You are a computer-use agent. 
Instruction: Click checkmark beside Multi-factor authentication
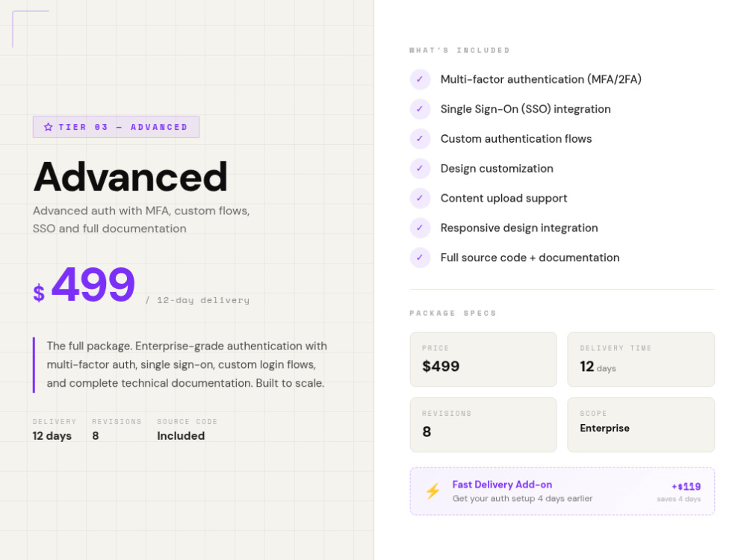420,79
